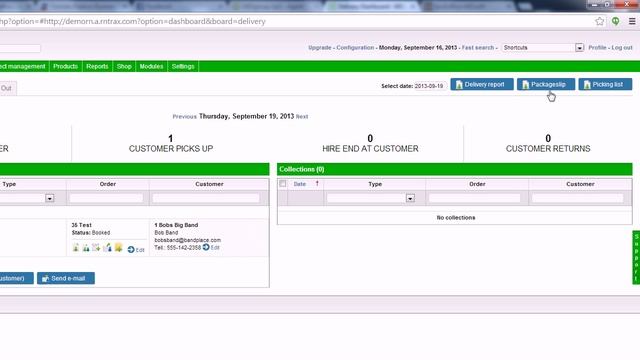
Task: Click the sort arrow beside Collections Date header
Action: click(x=317, y=184)
